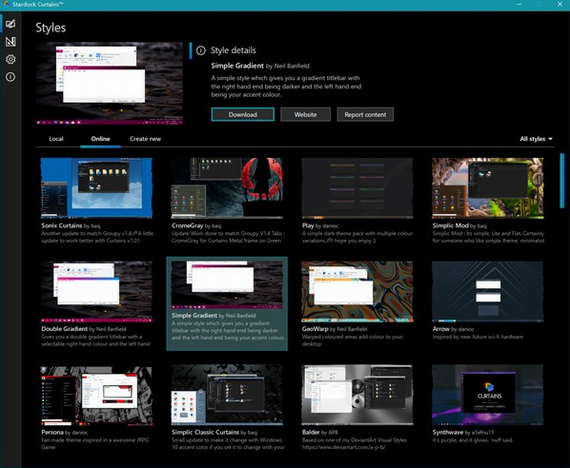This screenshot has width=570, height=468.
Task: Click the 'Play' by danioc title
Action: tap(320, 225)
